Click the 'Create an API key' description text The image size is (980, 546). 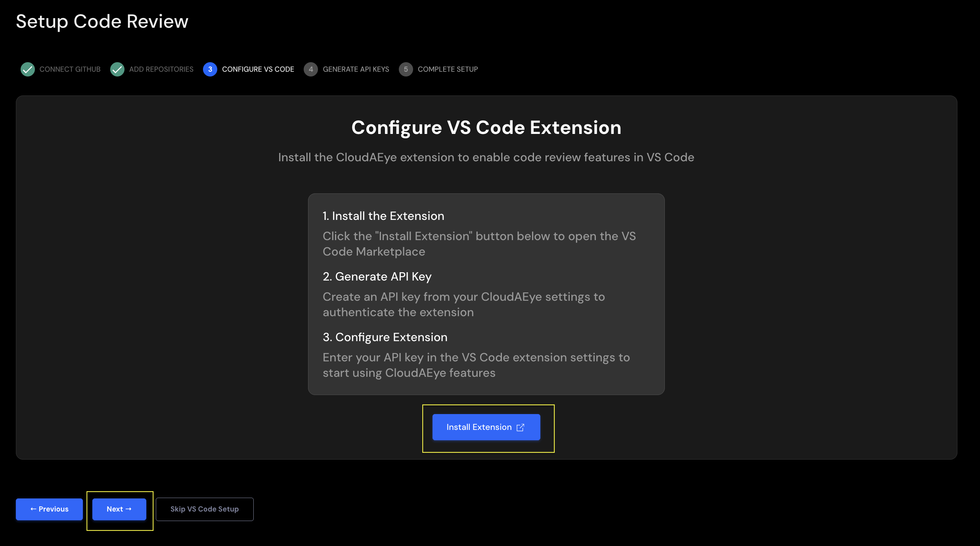464,304
